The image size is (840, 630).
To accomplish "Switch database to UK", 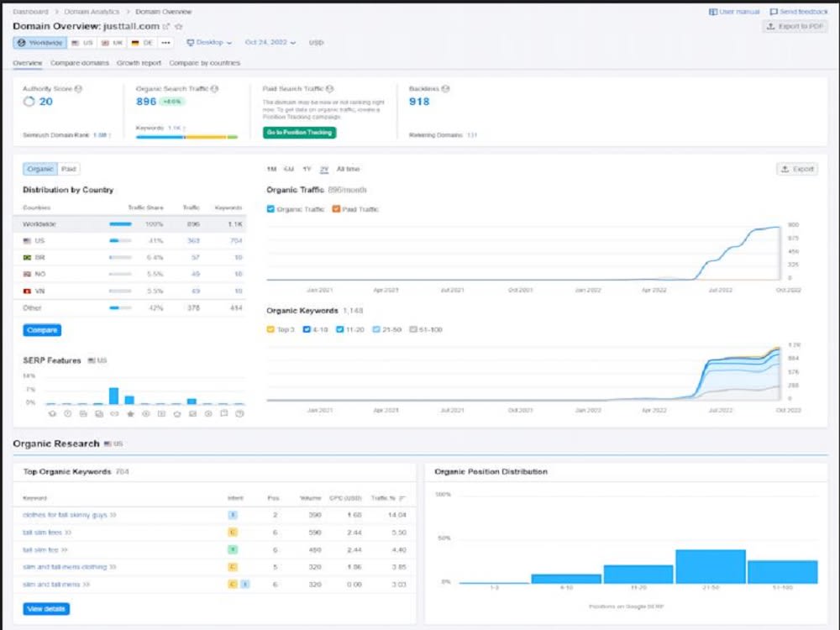I will pyautogui.click(x=112, y=43).
